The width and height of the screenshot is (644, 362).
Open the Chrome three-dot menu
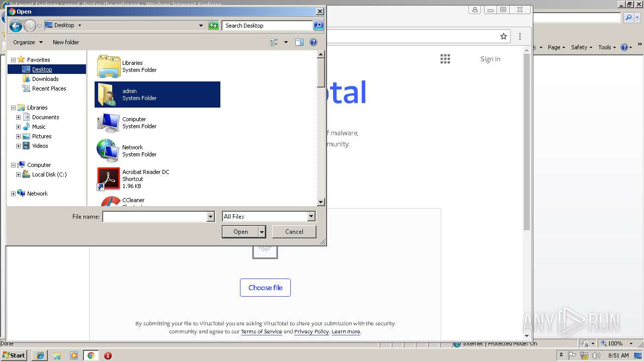(520, 36)
